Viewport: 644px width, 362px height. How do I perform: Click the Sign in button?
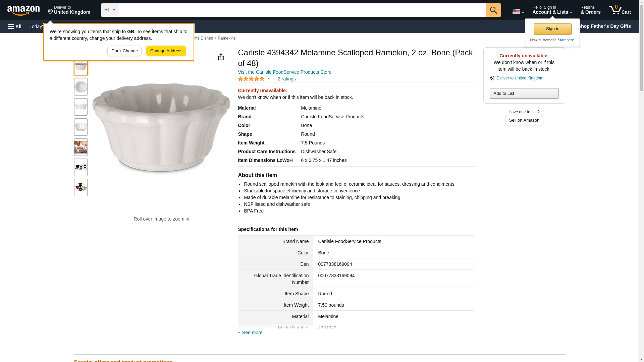click(552, 29)
